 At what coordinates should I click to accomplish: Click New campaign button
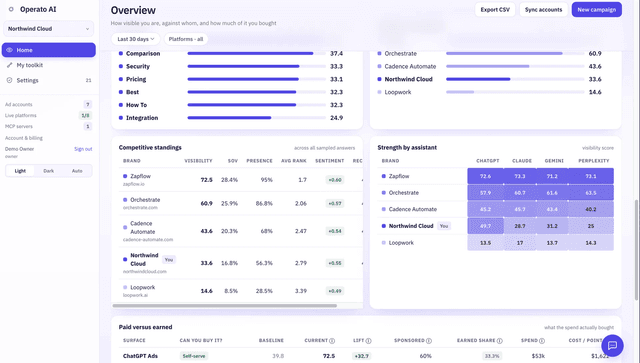[x=596, y=9]
